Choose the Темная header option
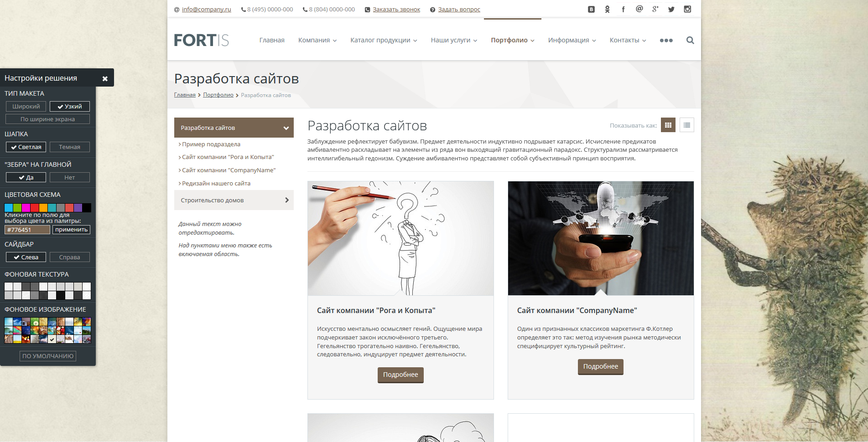Image resolution: width=868 pixels, height=442 pixels. (x=69, y=147)
